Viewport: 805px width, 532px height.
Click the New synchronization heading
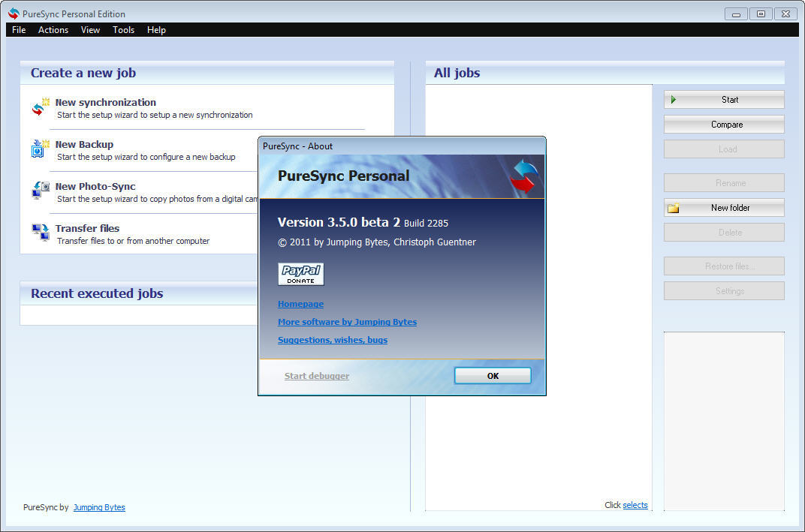pyautogui.click(x=106, y=102)
